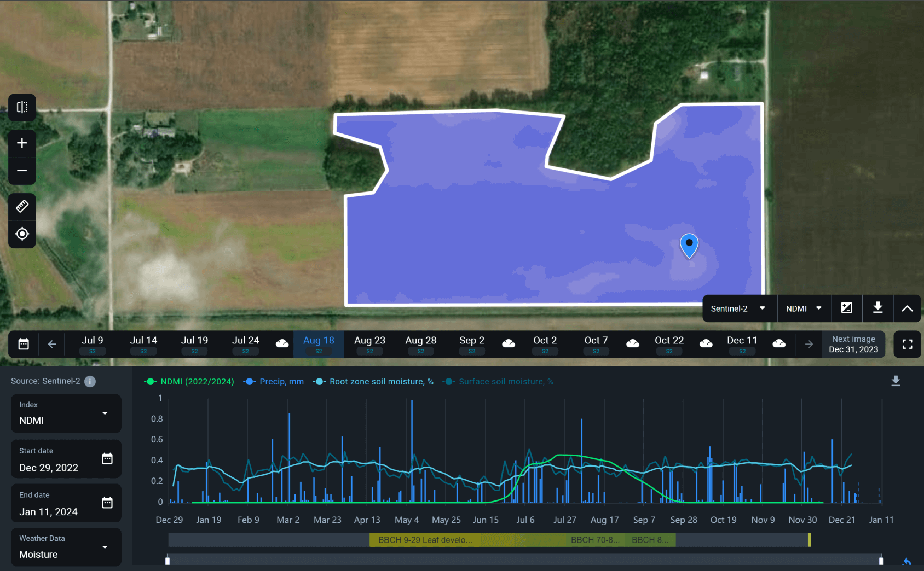
Task: Select the Dec 11 image date
Action: point(742,344)
